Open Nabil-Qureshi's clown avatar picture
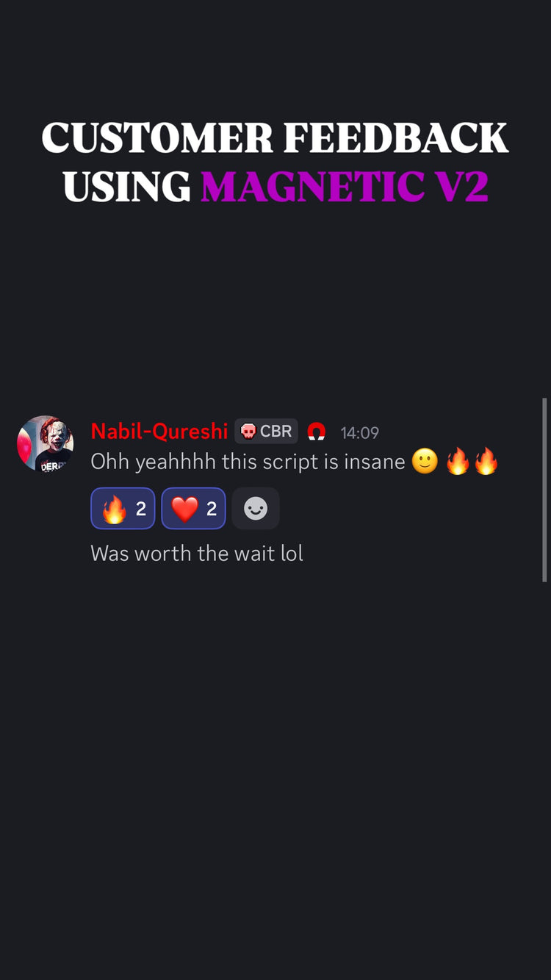 click(x=45, y=443)
